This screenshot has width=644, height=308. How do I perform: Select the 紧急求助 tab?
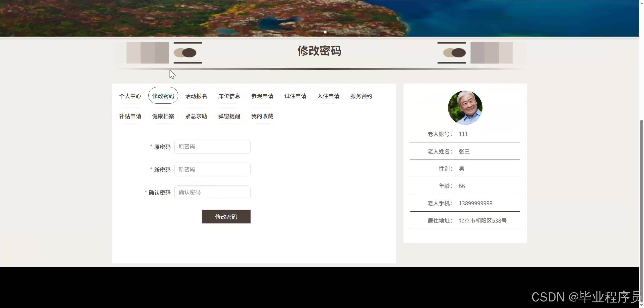pyautogui.click(x=196, y=116)
